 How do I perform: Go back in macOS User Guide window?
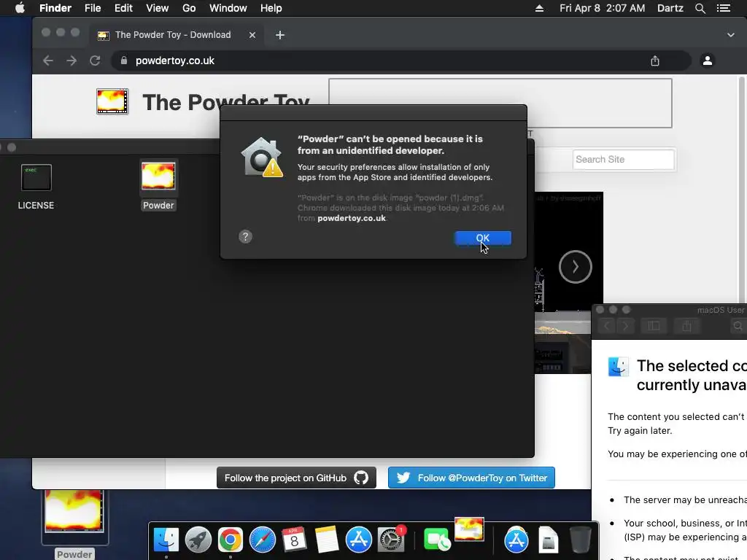(607, 326)
